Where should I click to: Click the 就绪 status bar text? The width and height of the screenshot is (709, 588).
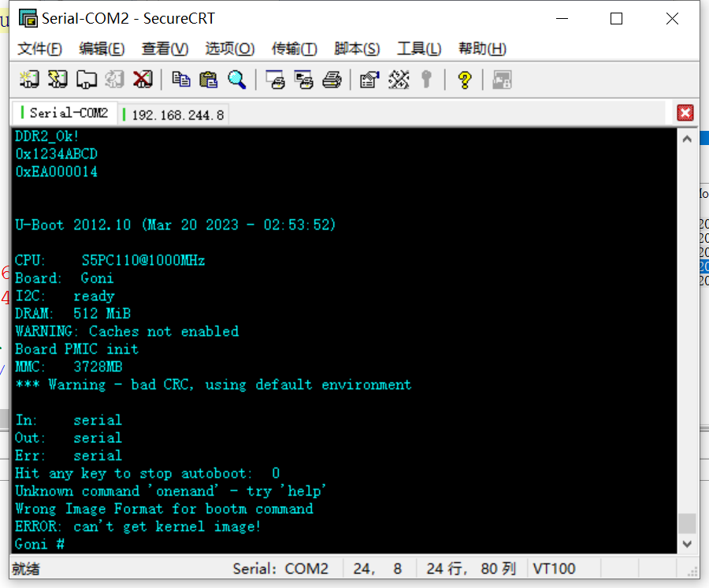click(26, 569)
